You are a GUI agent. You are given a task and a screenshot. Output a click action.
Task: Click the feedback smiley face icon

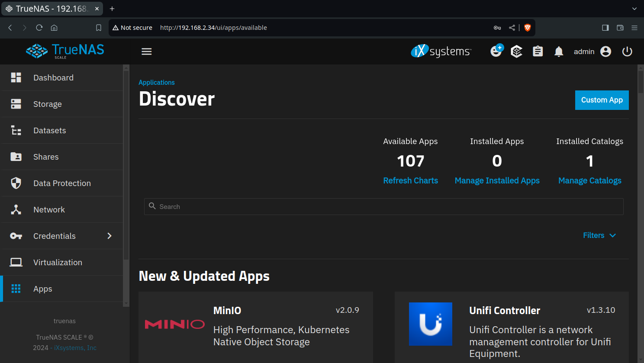point(496,51)
